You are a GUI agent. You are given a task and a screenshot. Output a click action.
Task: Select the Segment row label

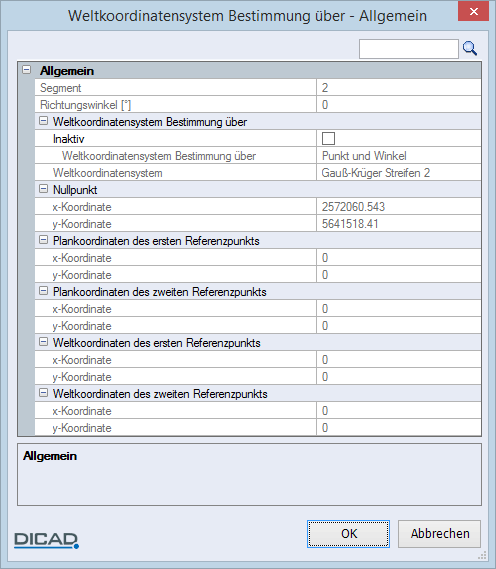coord(61,88)
